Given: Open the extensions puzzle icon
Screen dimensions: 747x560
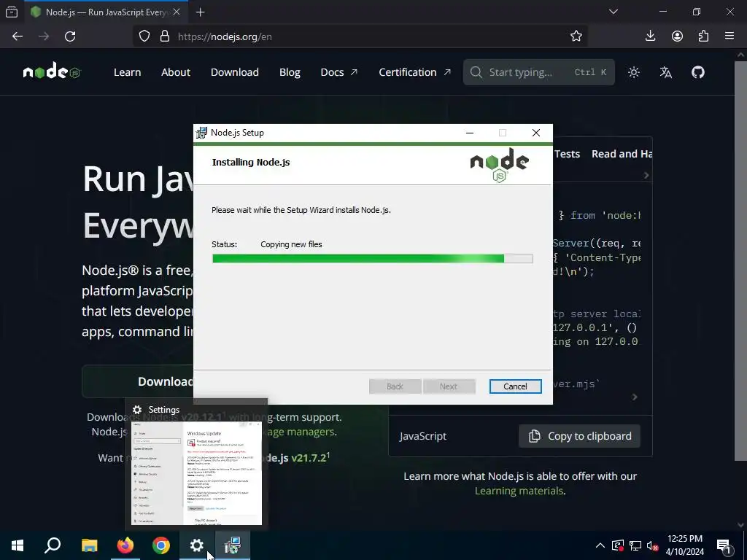Looking at the screenshot, I should (703, 36).
